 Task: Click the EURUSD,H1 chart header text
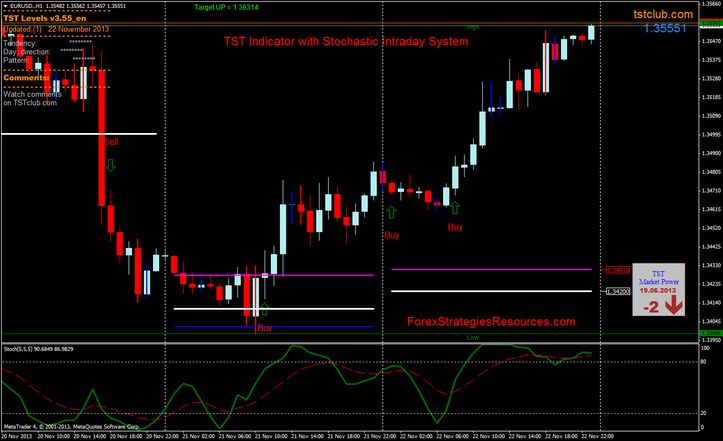point(64,6)
